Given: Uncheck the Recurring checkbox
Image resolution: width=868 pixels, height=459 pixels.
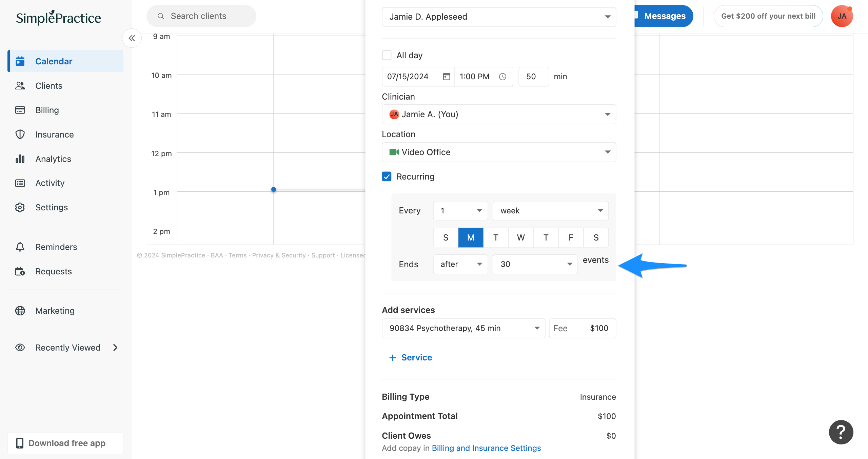Looking at the screenshot, I should pos(387,176).
